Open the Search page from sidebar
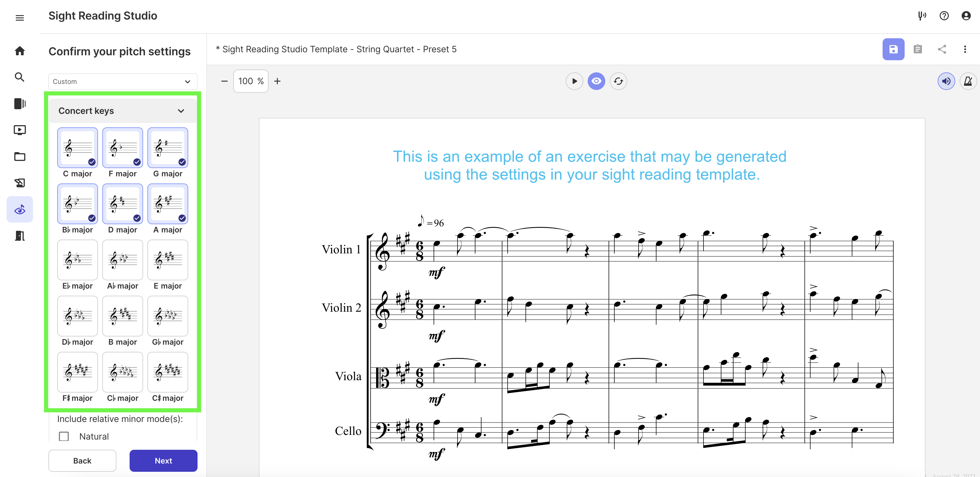Image resolution: width=980 pixels, height=477 pixels. click(20, 77)
